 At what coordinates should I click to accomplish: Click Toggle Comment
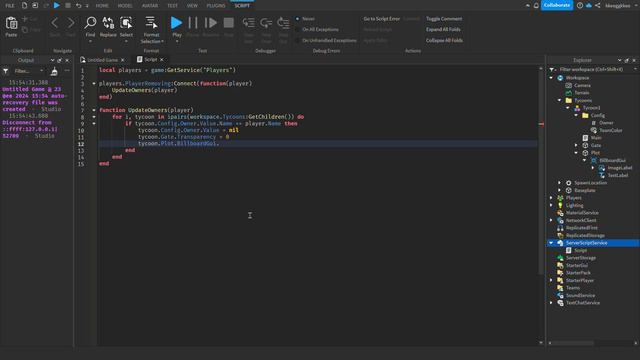[444, 19]
